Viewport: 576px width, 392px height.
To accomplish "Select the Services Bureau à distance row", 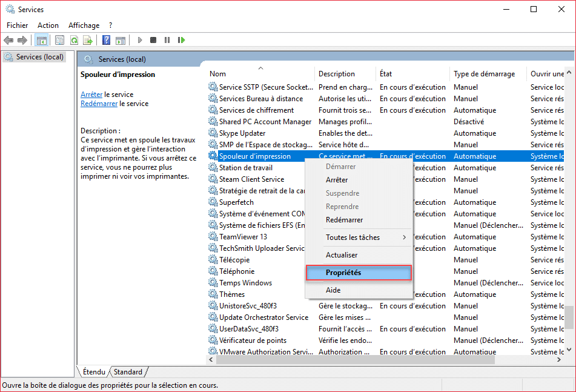I will [x=386, y=99].
